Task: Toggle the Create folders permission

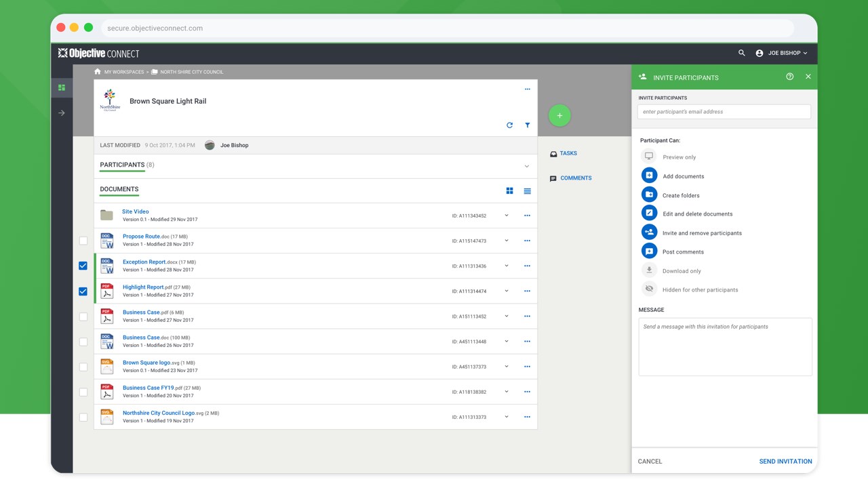Action: [x=649, y=195]
